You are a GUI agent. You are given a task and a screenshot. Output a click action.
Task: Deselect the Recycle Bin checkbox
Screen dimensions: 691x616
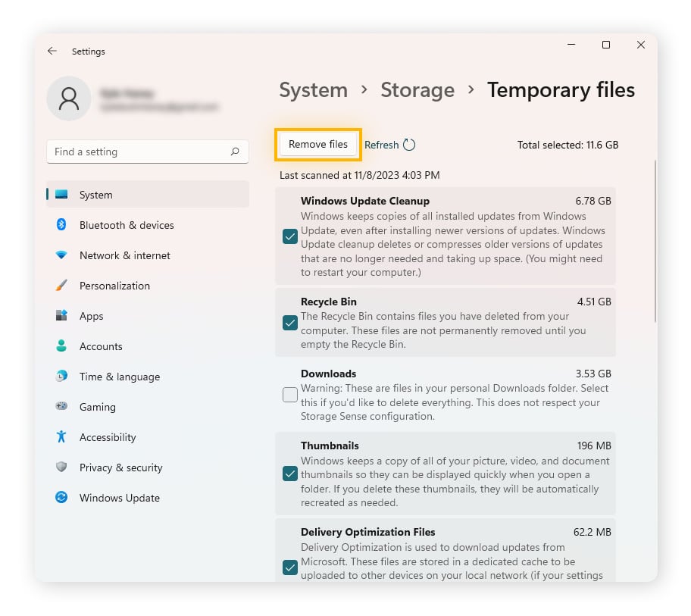[289, 323]
